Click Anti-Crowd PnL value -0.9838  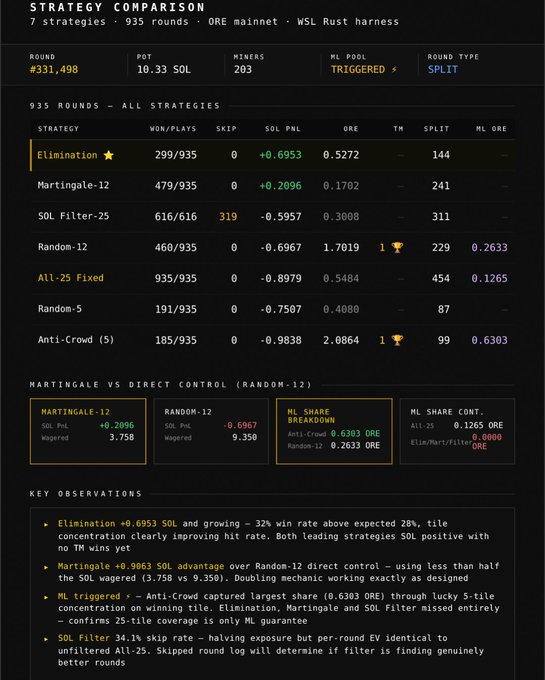[281, 340]
